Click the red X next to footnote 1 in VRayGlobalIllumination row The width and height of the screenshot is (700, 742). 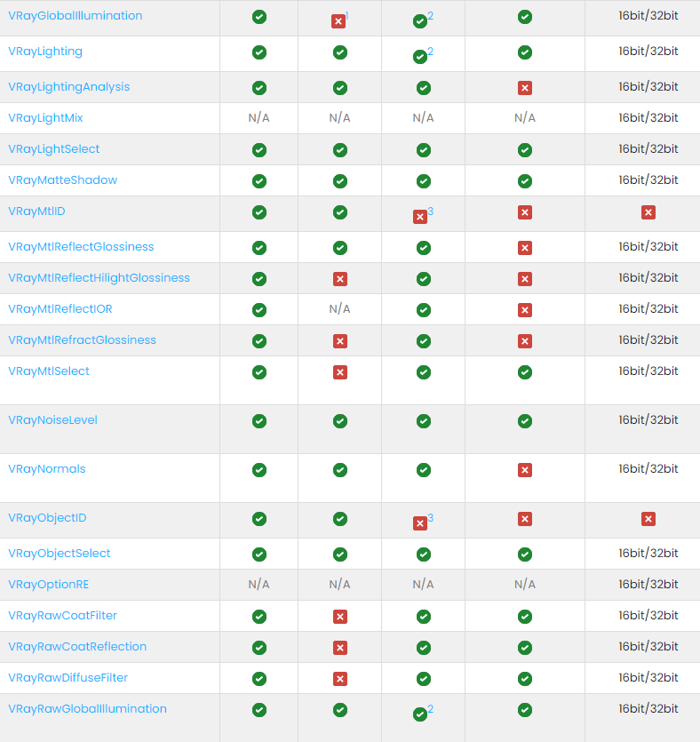(x=338, y=21)
